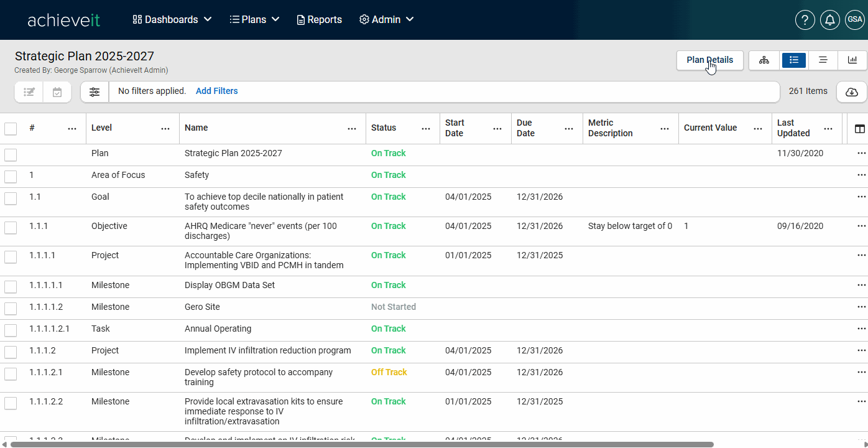The image size is (868, 448).
Task: Open row actions for Develop safety protocol row
Action: (861, 372)
